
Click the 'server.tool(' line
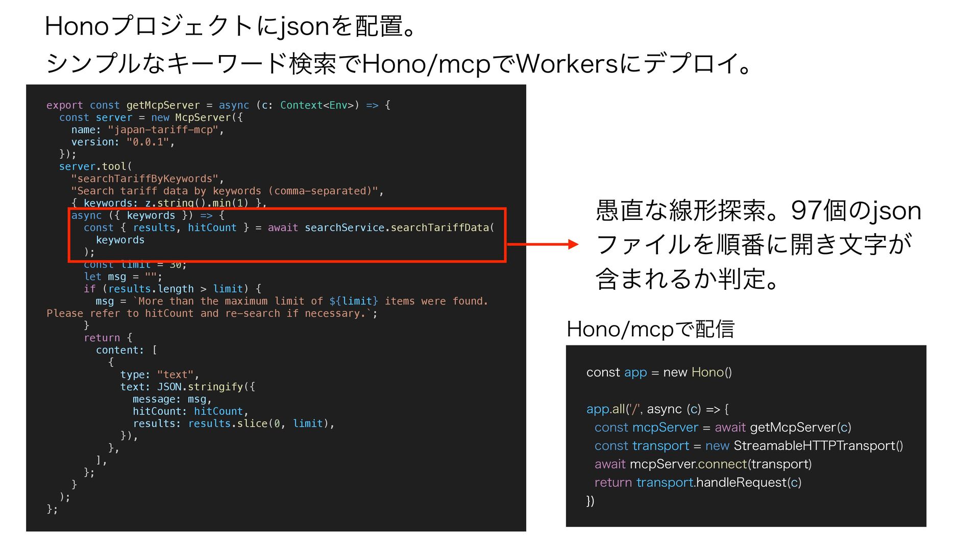click(x=95, y=166)
